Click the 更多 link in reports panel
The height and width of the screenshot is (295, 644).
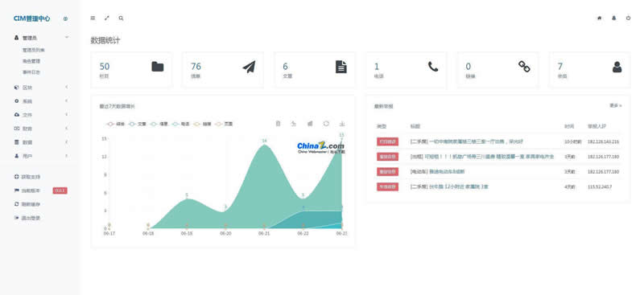point(615,106)
